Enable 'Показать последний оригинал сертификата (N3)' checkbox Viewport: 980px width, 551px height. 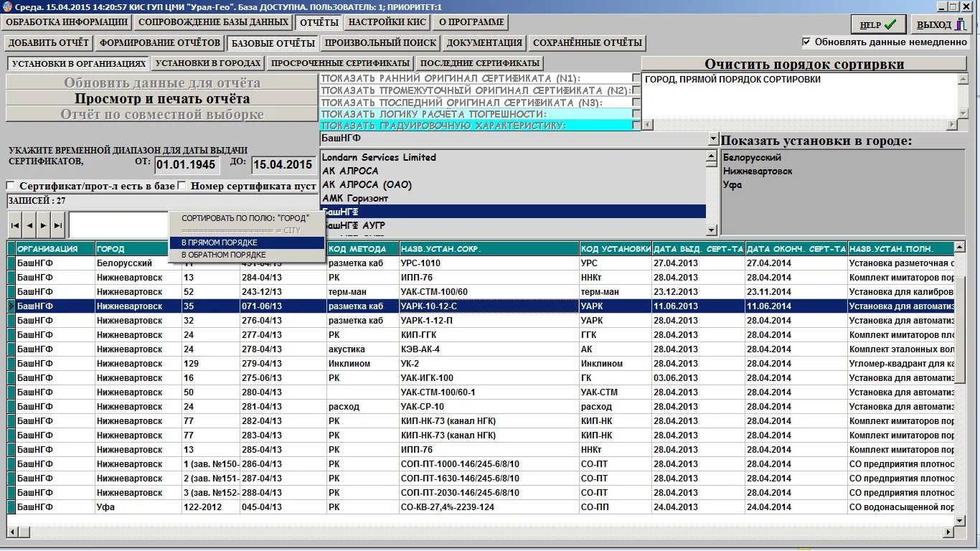636,102
